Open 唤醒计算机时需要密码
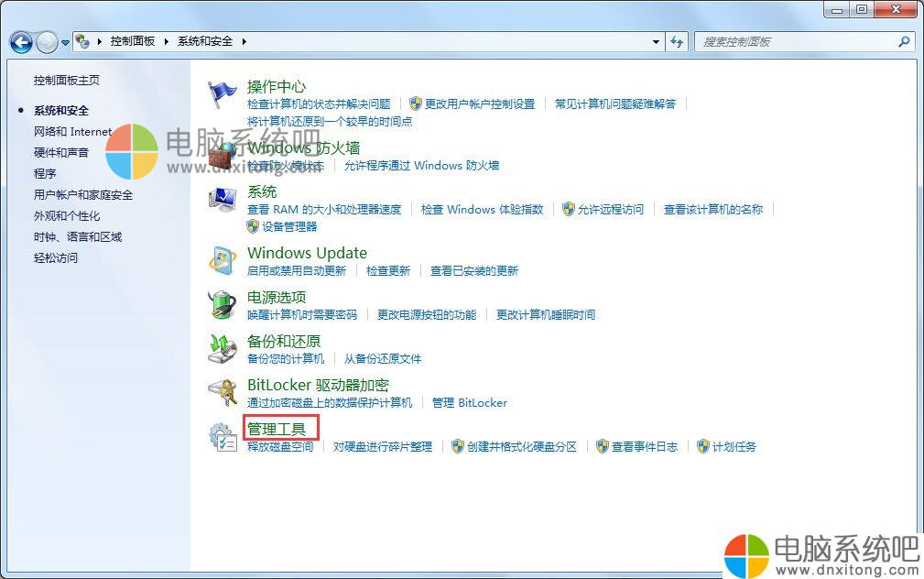 click(302, 315)
